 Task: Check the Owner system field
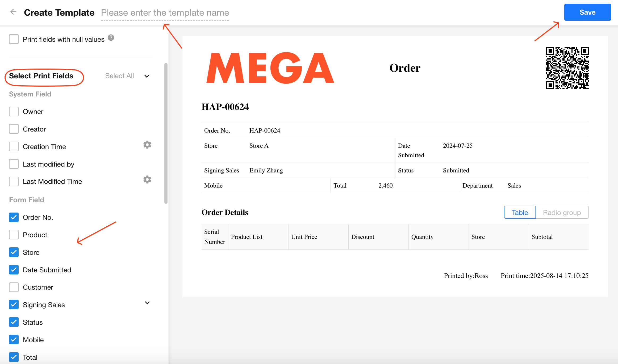(x=14, y=112)
